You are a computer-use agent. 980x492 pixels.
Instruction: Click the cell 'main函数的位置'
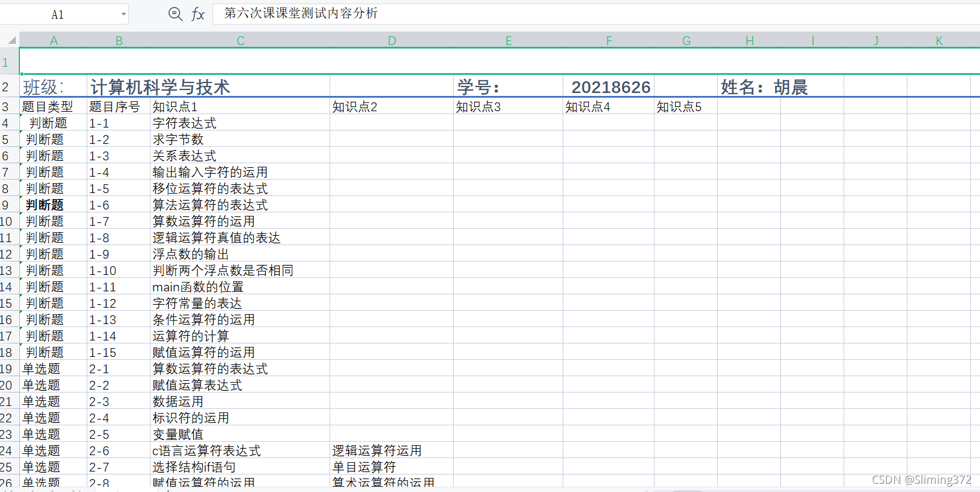[240, 287]
